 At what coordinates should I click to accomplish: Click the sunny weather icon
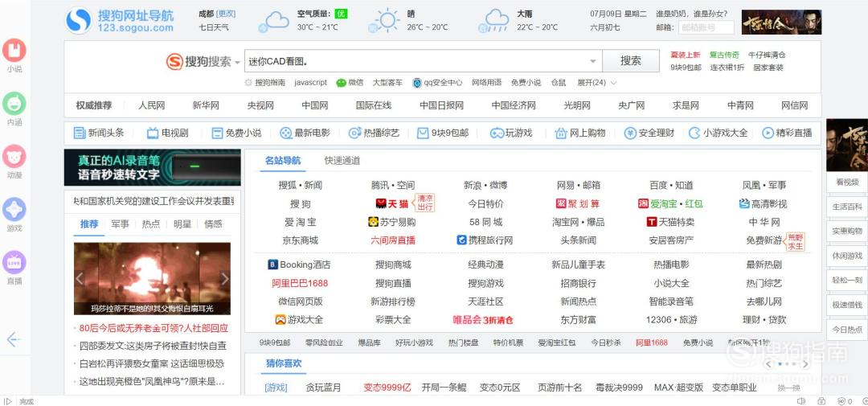(384, 21)
